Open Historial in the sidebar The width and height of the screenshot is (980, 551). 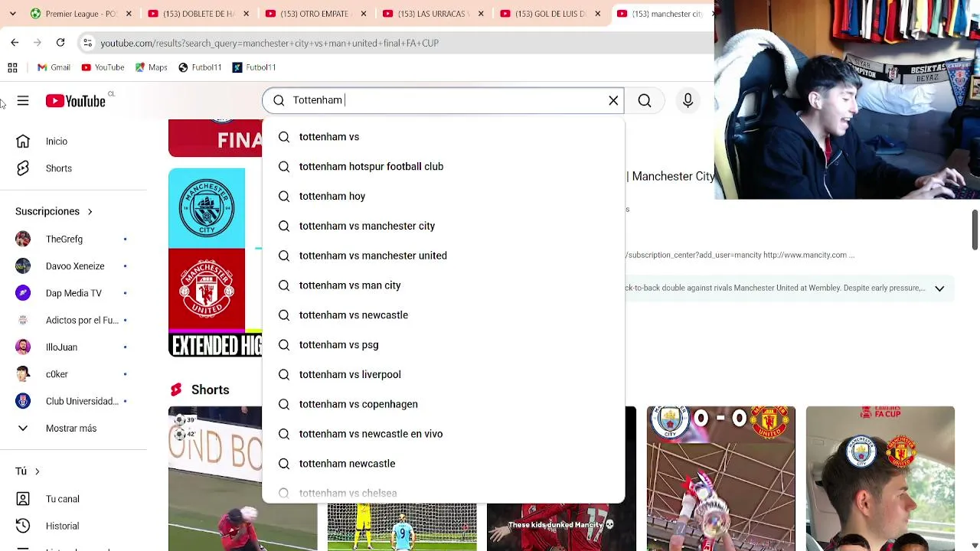(74, 526)
